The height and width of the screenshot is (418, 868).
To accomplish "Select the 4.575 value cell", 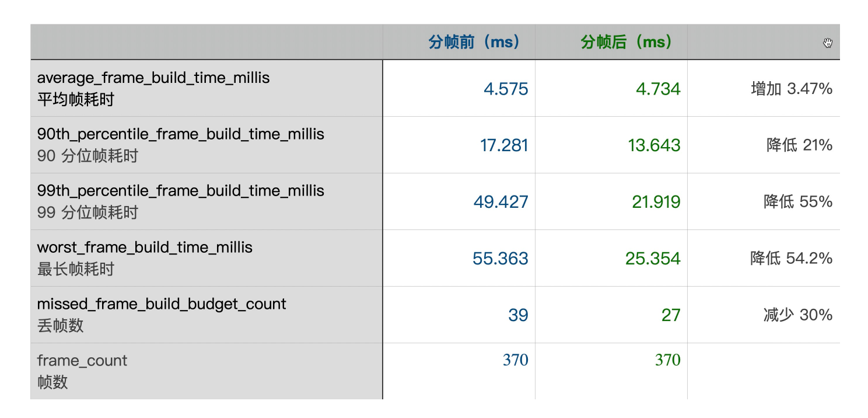I will pyautogui.click(x=506, y=89).
